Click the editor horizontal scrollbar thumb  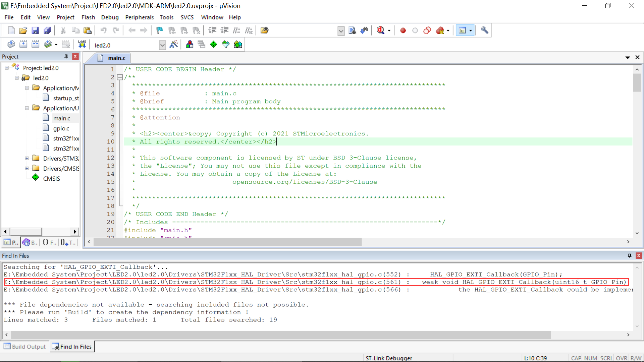[227, 242]
